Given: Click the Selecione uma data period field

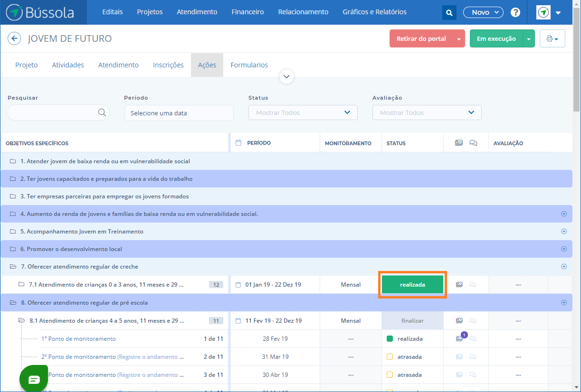Looking at the screenshot, I should click(179, 113).
